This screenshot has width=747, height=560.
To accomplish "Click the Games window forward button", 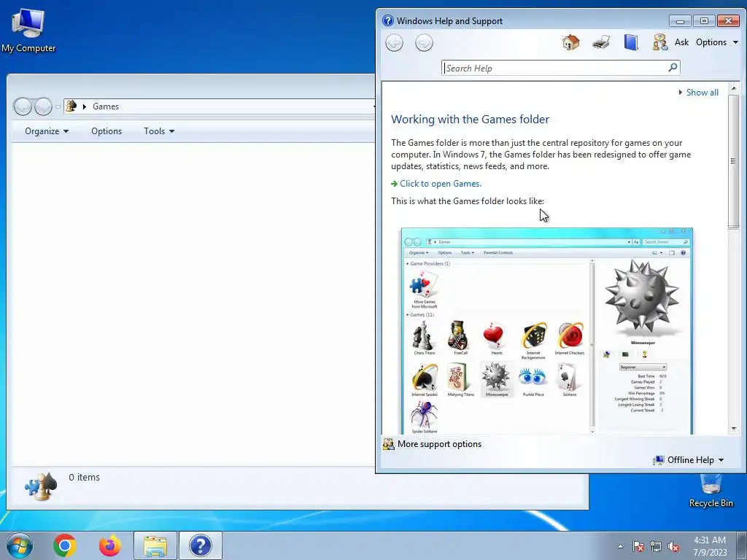I will [43, 106].
